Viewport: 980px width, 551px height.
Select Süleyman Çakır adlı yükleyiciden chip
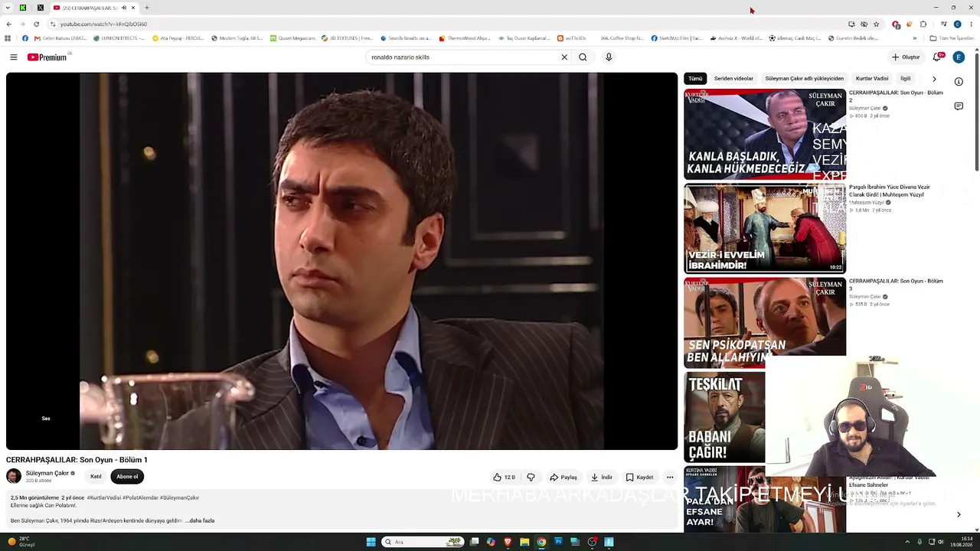pos(804,78)
